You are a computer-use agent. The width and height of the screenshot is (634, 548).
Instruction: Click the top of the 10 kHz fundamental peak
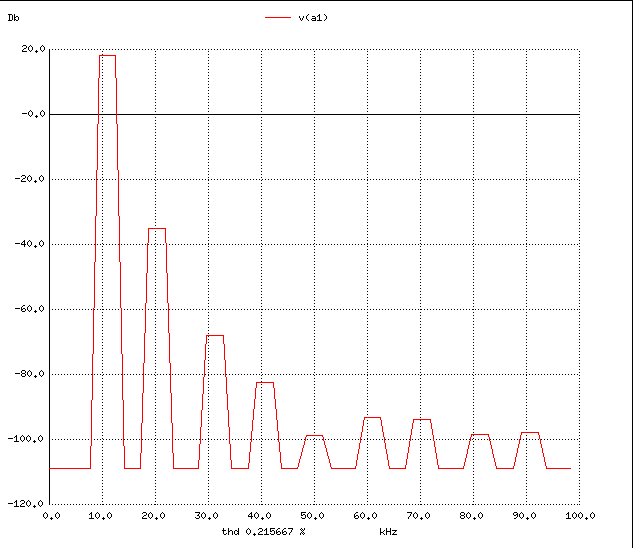pos(107,56)
